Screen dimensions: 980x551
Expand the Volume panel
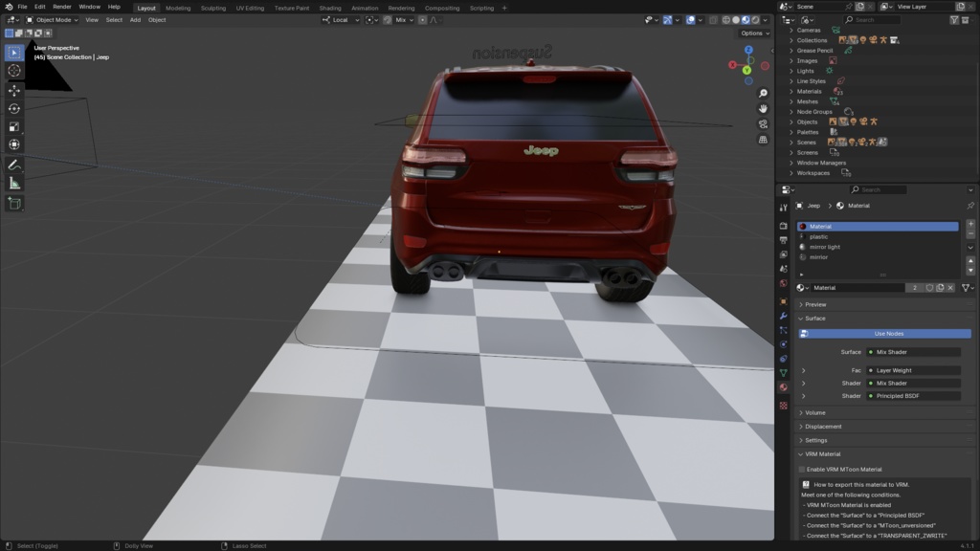tap(815, 413)
